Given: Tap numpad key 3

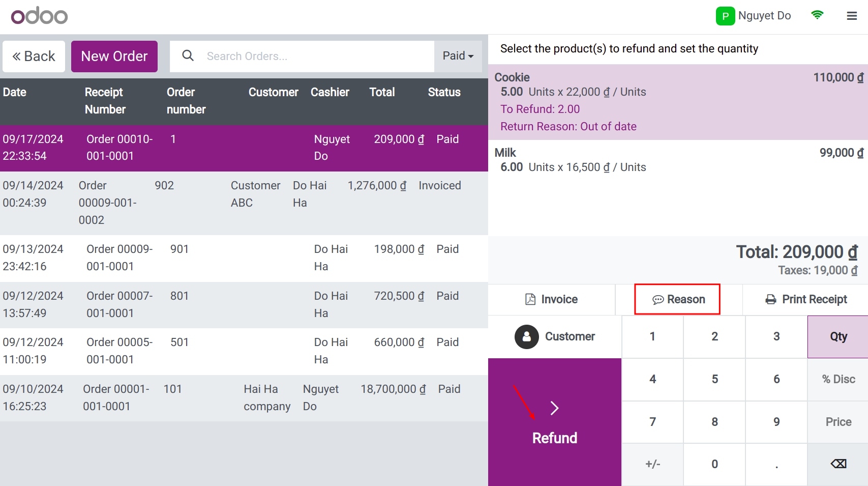Looking at the screenshot, I should click(776, 337).
